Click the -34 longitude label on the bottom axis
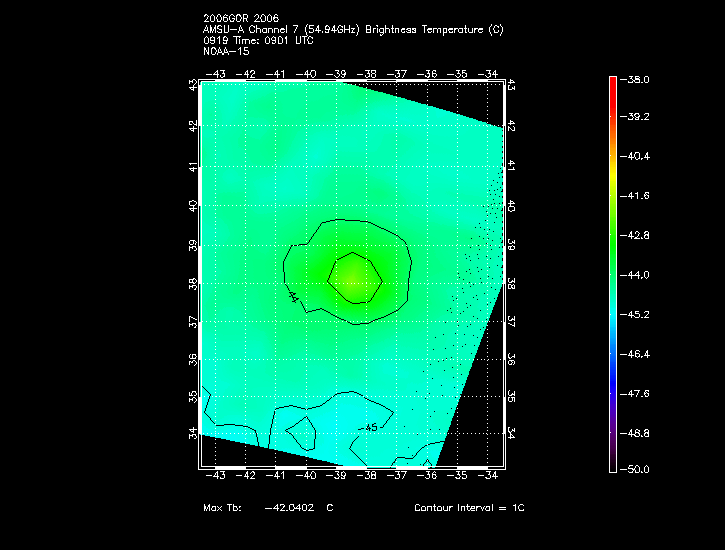 tap(489, 476)
